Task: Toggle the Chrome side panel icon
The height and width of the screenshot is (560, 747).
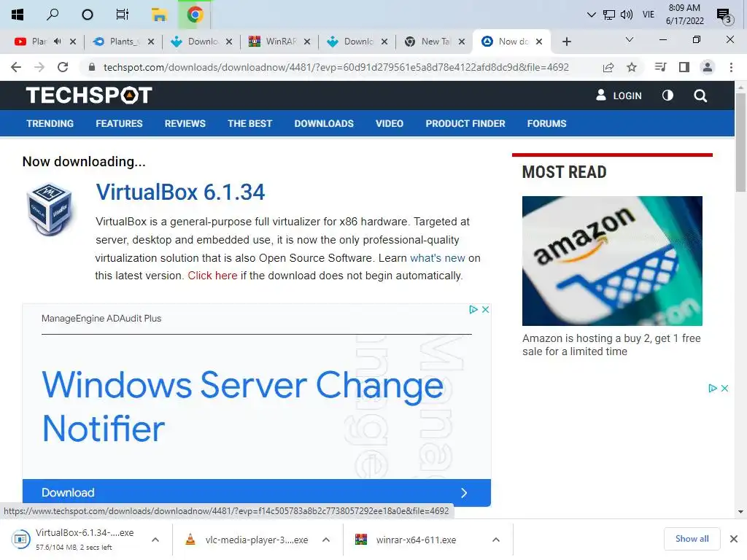Action: (684, 67)
